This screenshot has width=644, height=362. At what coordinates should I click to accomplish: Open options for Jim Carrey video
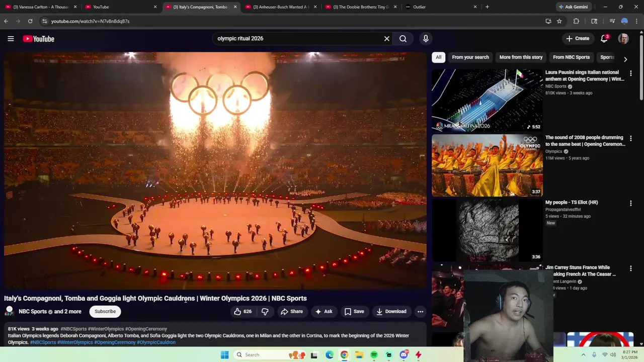pyautogui.click(x=630, y=268)
